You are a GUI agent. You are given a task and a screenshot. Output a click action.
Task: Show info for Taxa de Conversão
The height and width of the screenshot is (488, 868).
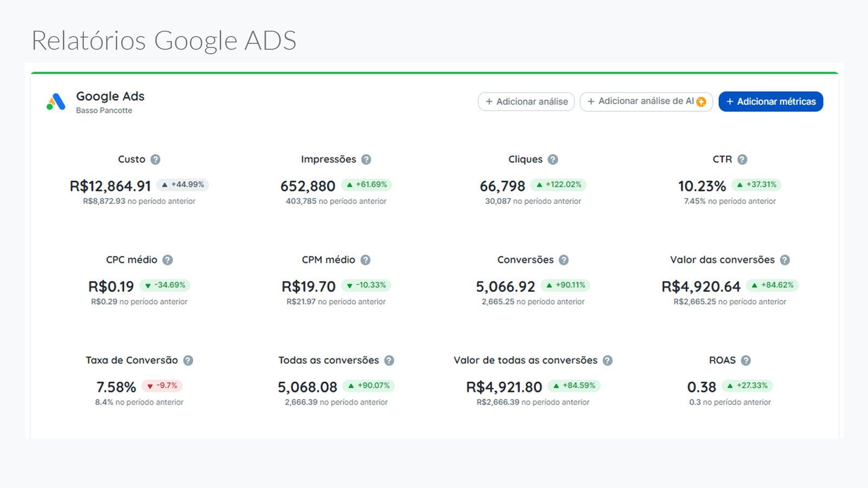click(188, 361)
